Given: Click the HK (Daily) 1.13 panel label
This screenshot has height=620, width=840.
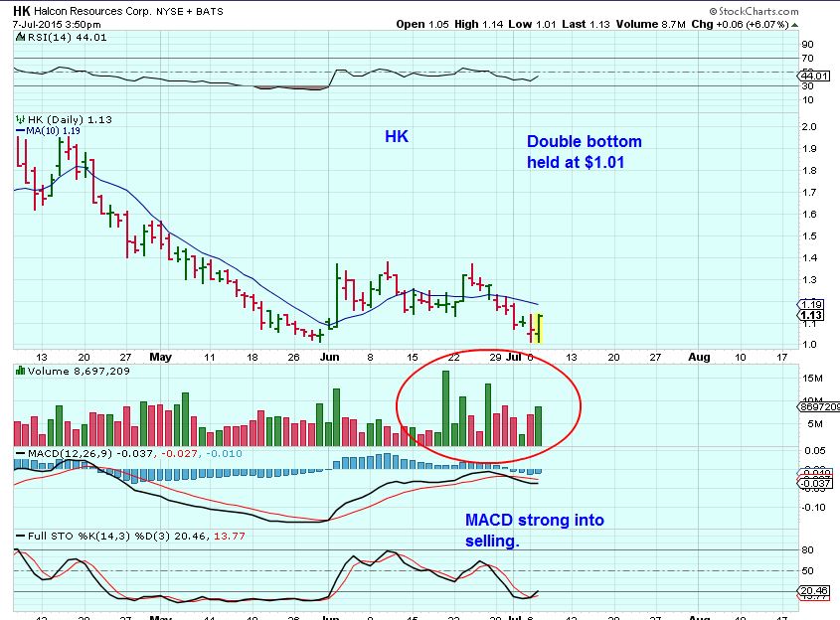Looking at the screenshot, I should (70, 119).
